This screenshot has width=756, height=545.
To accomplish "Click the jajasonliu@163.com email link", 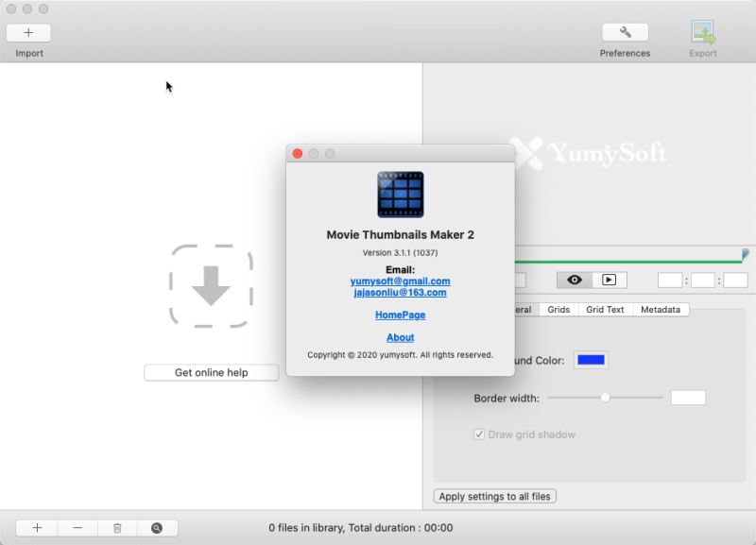I will 400,293.
